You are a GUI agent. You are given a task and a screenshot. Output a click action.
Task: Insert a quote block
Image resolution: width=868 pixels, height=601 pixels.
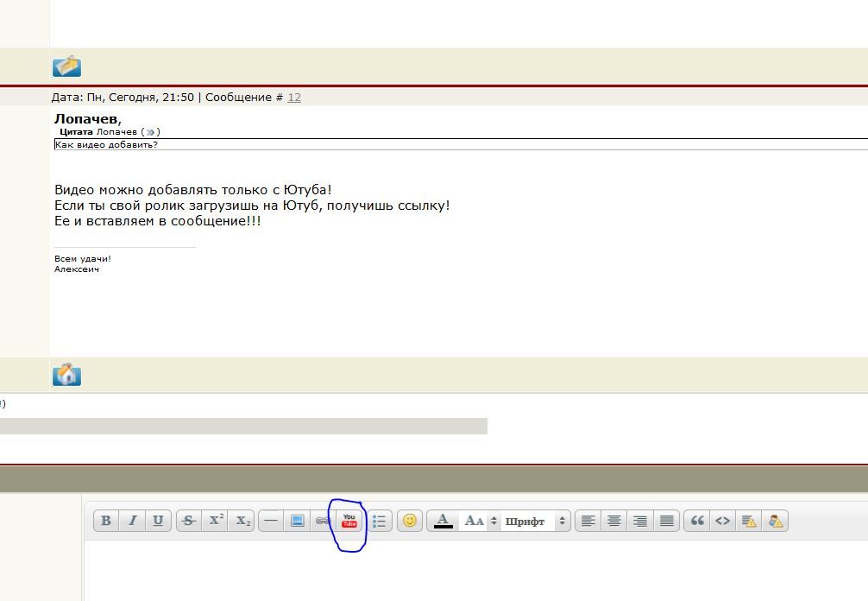697,521
